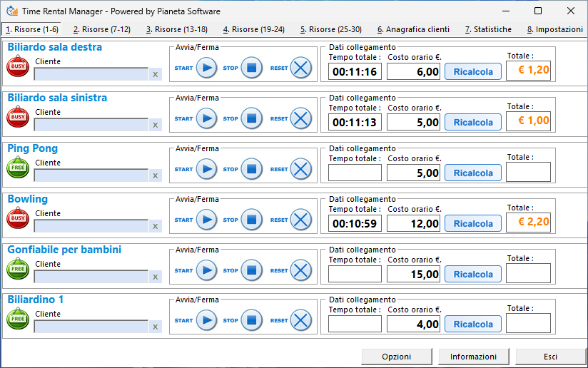Click Ricalcola for Biliardo sala sinistra
Image resolution: width=588 pixels, height=368 pixels.
click(x=473, y=122)
